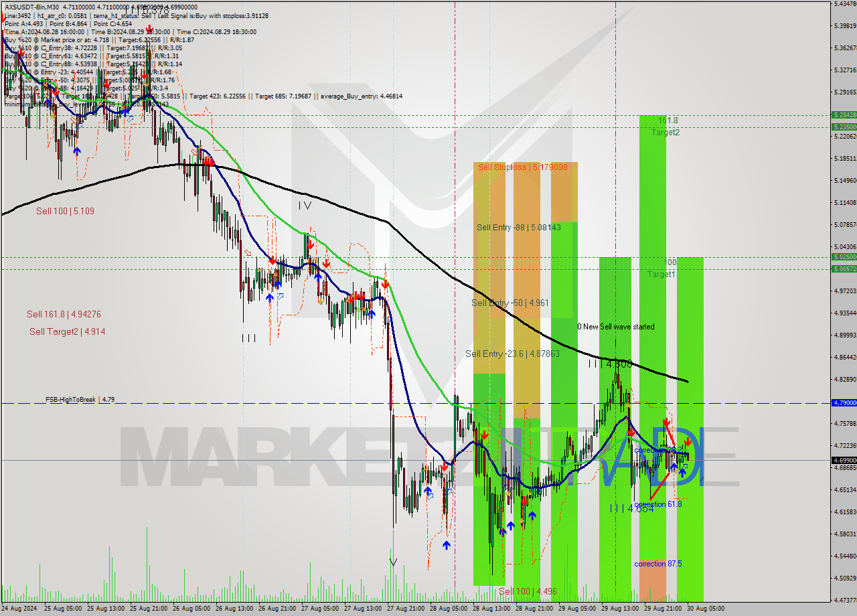This screenshot has width=857, height=616.
Task: Click the '26 Aug 21:00' time label
Action: point(277,609)
